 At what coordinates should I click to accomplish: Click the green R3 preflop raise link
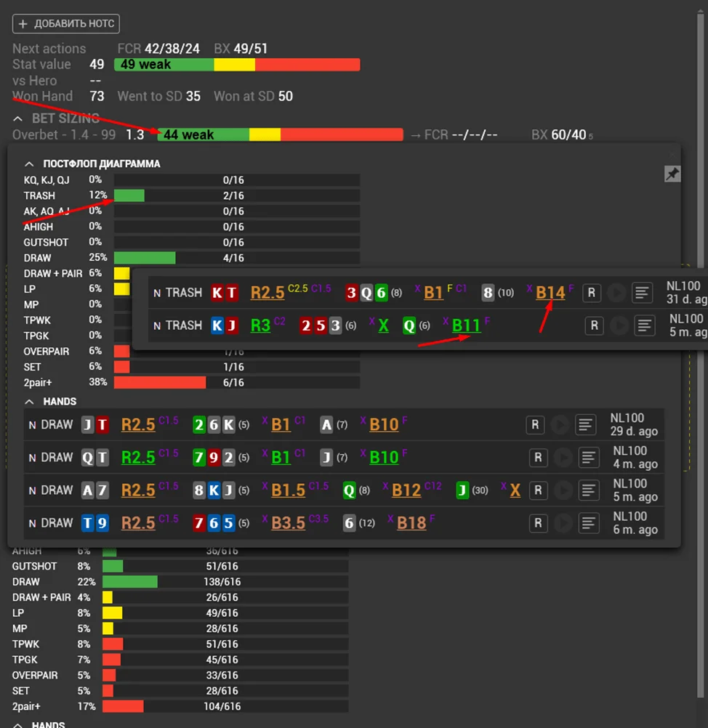(260, 325)
